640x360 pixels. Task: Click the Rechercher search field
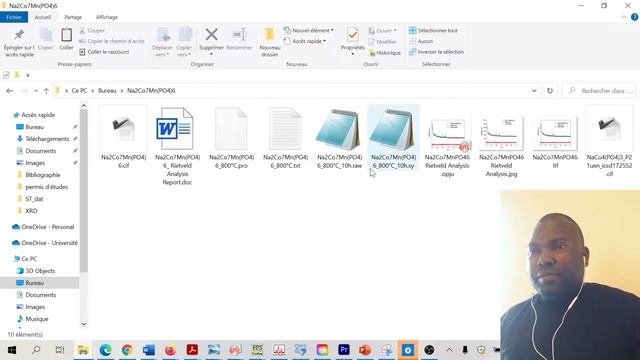pos(599,91)
